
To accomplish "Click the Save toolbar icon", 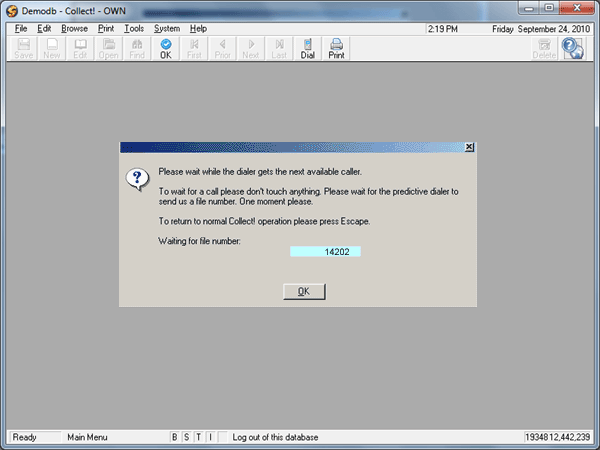I will click(x=24, y=49).
